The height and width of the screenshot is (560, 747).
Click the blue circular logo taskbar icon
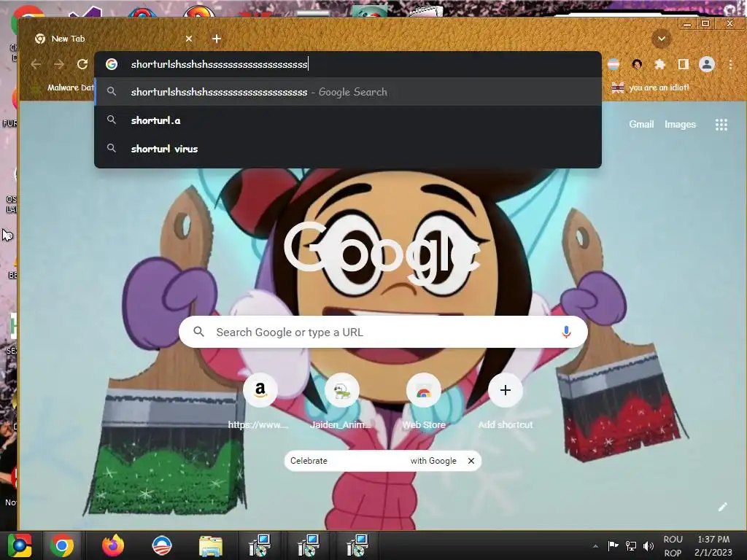161,545
